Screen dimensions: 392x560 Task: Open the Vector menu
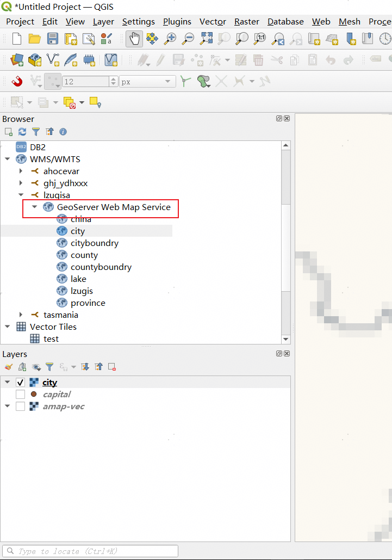pyautogui.click(x=213, y=22)
